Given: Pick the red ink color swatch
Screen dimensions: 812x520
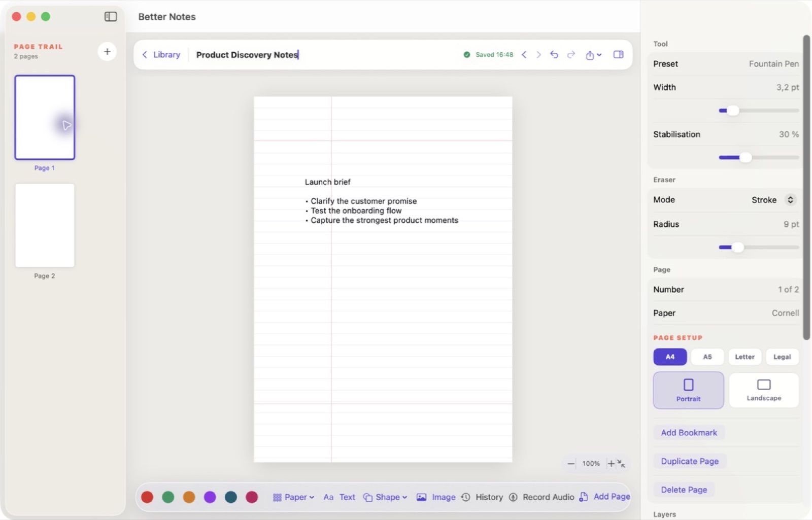Looking at the screenshot, I should pos(147,497).
